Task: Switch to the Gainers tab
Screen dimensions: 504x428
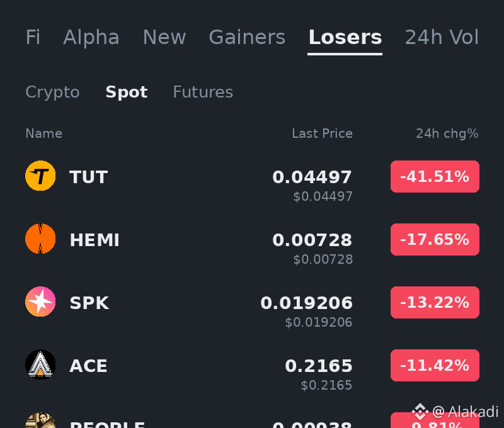Action: pos(247,37)
